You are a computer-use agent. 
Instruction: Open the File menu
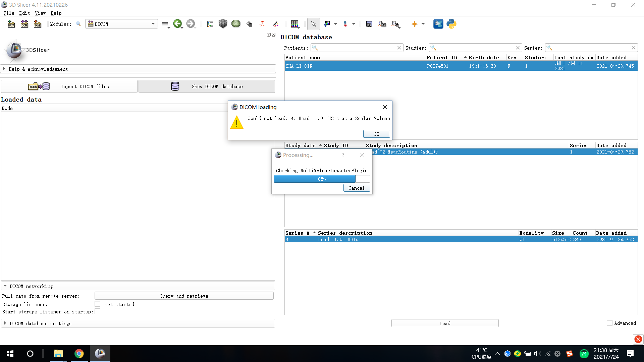(x=9, y=13)
